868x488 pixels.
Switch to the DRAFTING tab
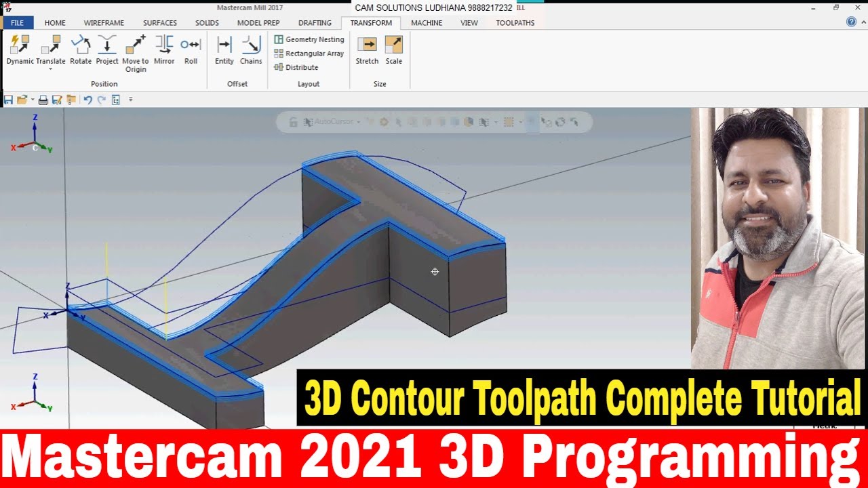pyautogui.click(x=315, y=22)
